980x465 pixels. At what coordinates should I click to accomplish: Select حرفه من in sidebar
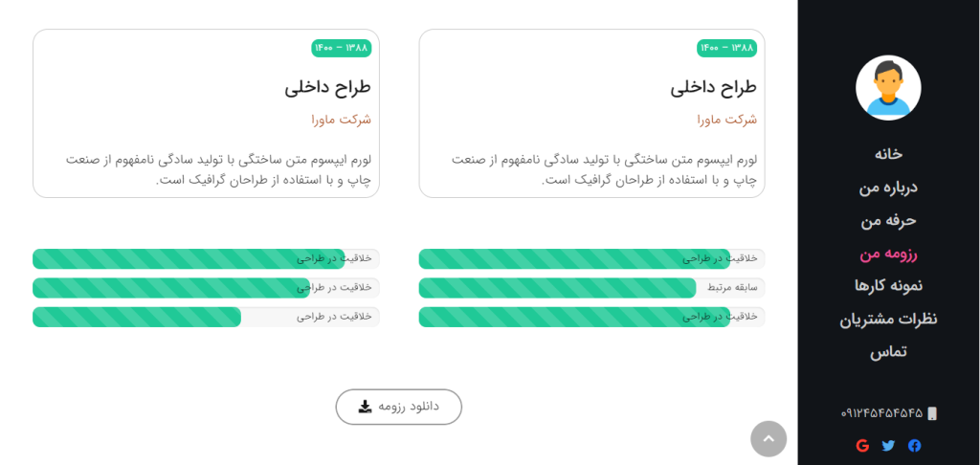pos(888,220)
